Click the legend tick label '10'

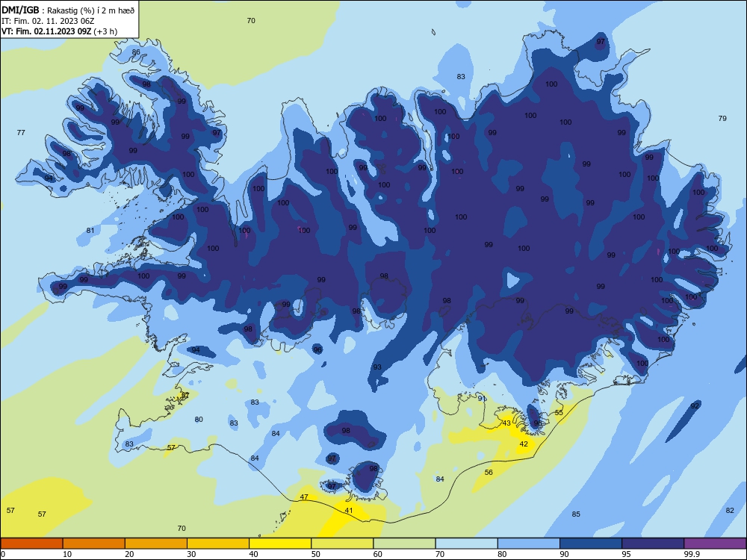[67, 554]
